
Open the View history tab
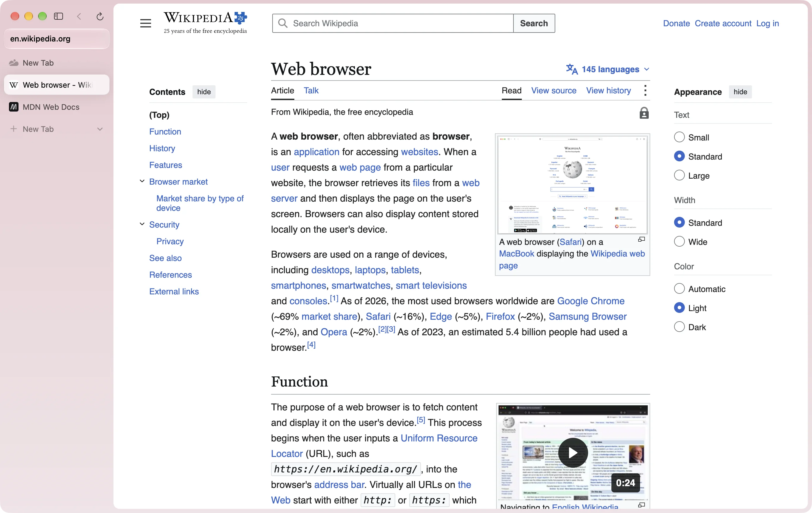[608, 90]
